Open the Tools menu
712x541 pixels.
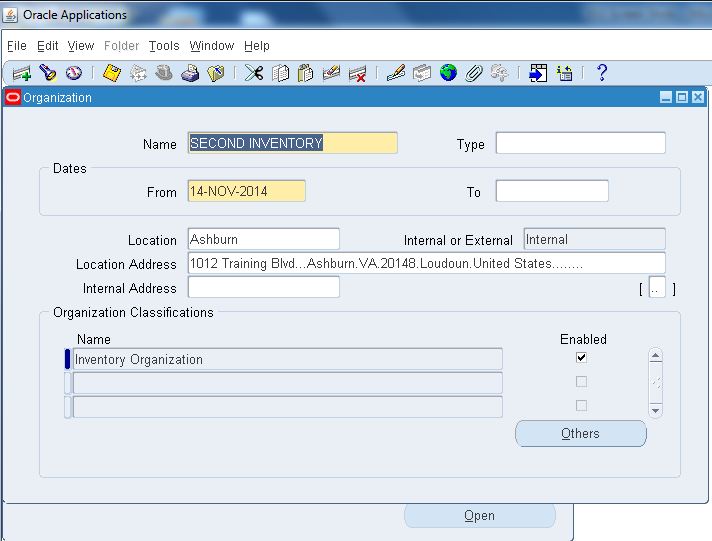pyautogui.click(x=164, y=46)
